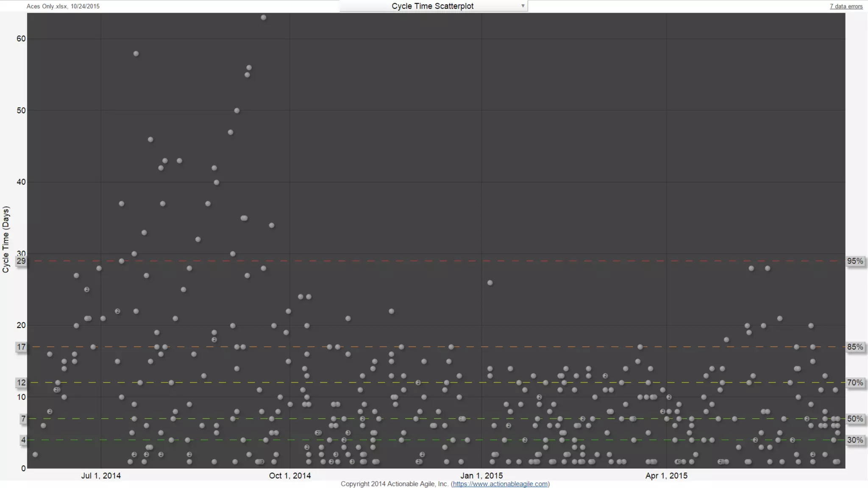Image resolution: width=868 pixels, height=488 pixels.
Task: Click the 95% percentile label
Action: pos(855,261)
